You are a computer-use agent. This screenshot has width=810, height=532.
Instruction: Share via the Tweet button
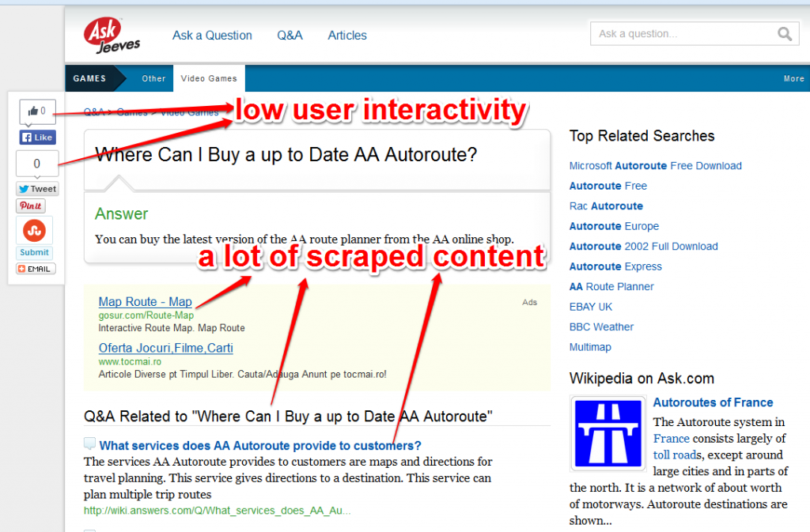[37, 189]
